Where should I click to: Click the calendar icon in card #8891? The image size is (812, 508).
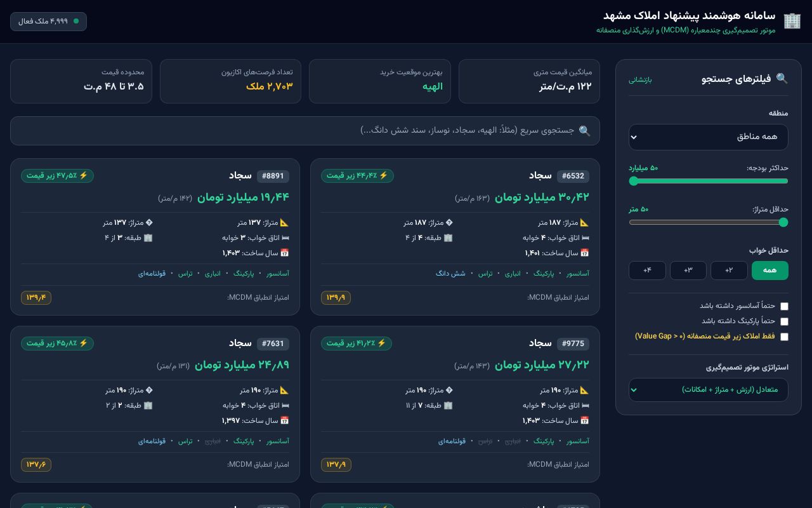click(x=285, y=253)
